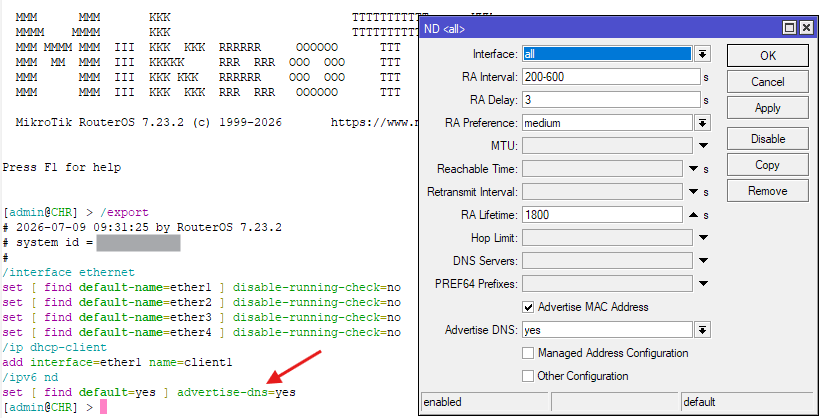Click the /interface ethernet terminal line
This screenshot has height=418, width=820.
click(x=69, y=273)
